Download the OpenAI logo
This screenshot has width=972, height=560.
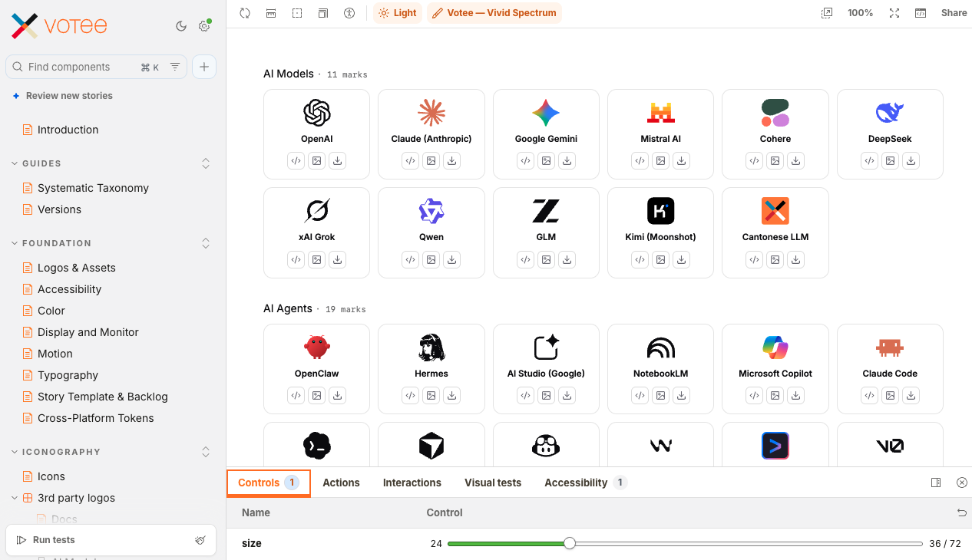click(x=337, y=161)
